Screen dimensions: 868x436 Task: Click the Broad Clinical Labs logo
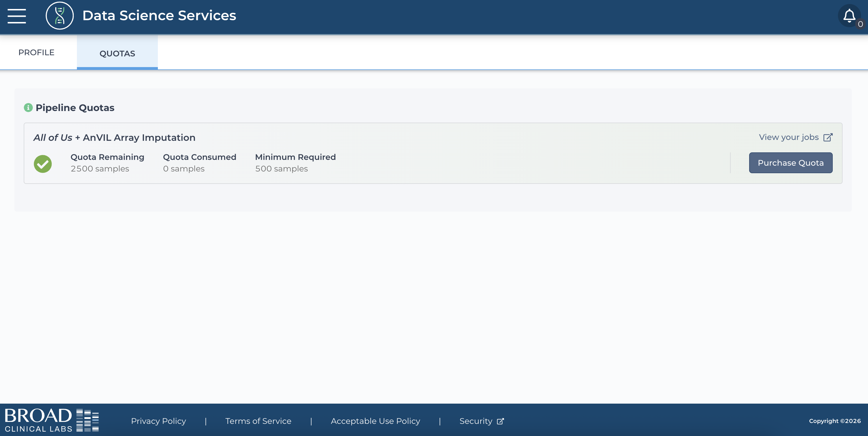click(x=51, y=420)
